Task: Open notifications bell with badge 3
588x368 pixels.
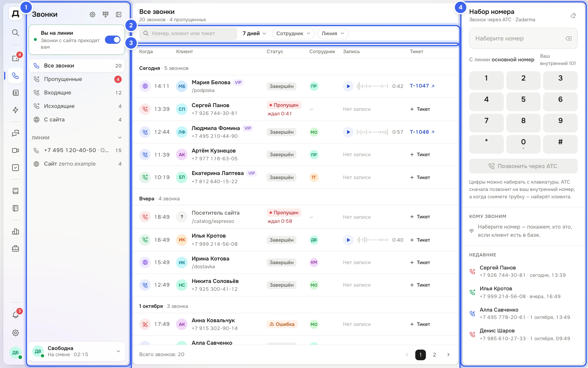Action: (x=16, y=315)
